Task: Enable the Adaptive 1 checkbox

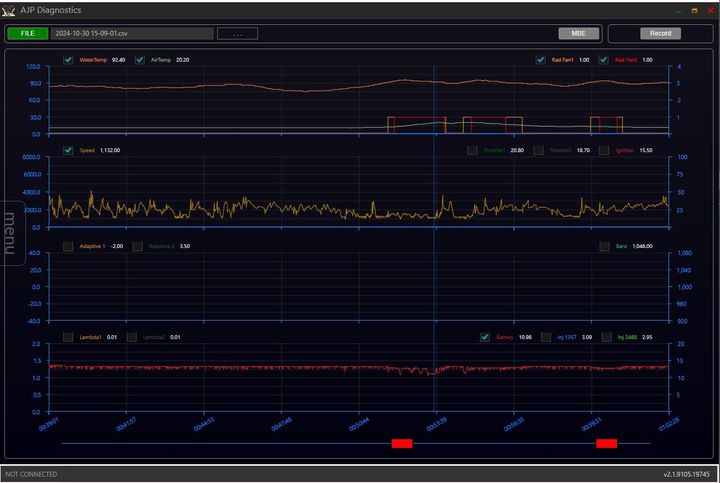Action: pyautogui.click(x=68, y=247)
